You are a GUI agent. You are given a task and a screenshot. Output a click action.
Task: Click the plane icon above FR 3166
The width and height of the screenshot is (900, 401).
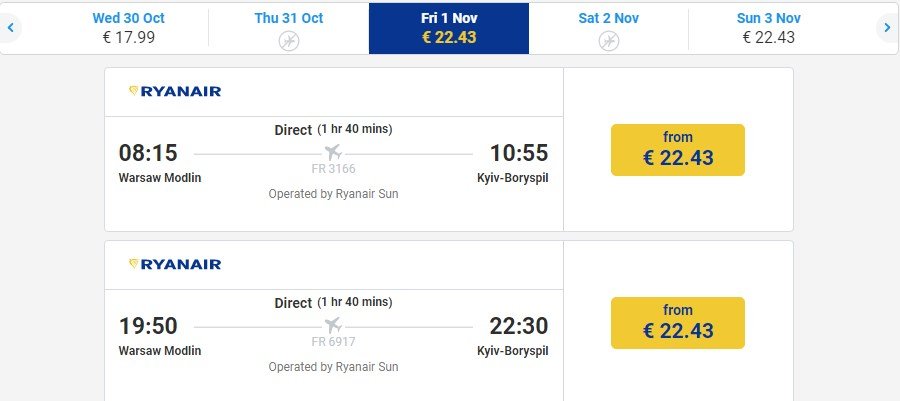click(333, 153)
